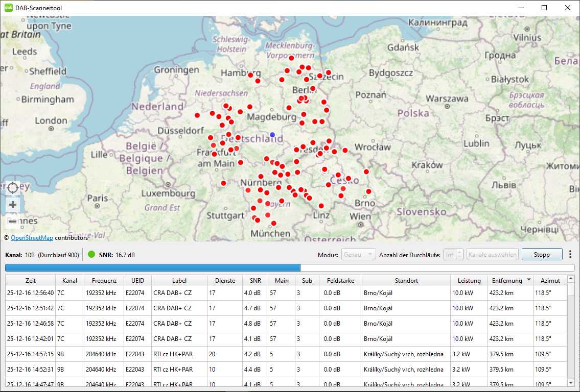Click the blue scan progress bar
Image resolution: width=580 pixels, height=392 pixels.
pos(152,267)
